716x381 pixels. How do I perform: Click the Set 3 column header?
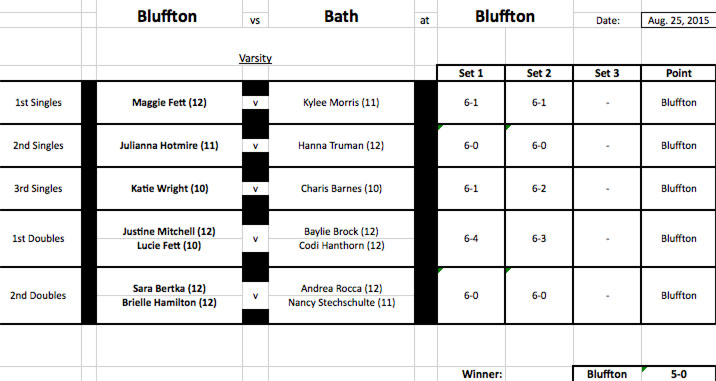click(607, 73)
